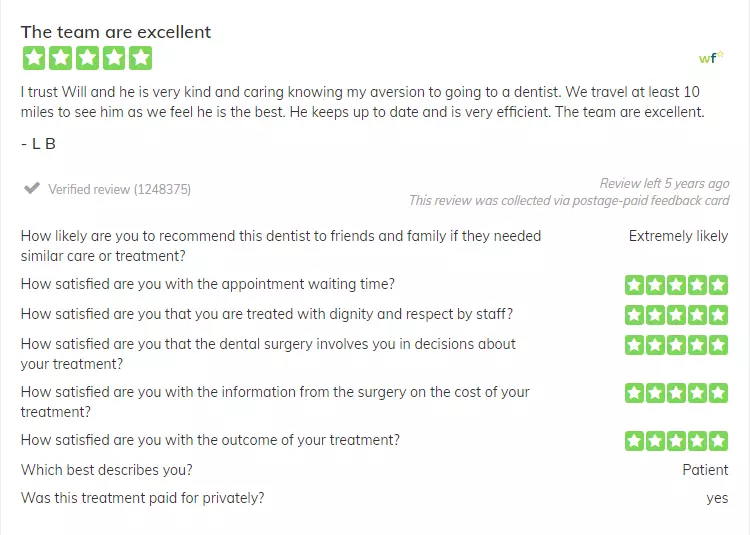Click the cost information star rating
The width and height of the screenshot is (750, 535).
point(676,393)
